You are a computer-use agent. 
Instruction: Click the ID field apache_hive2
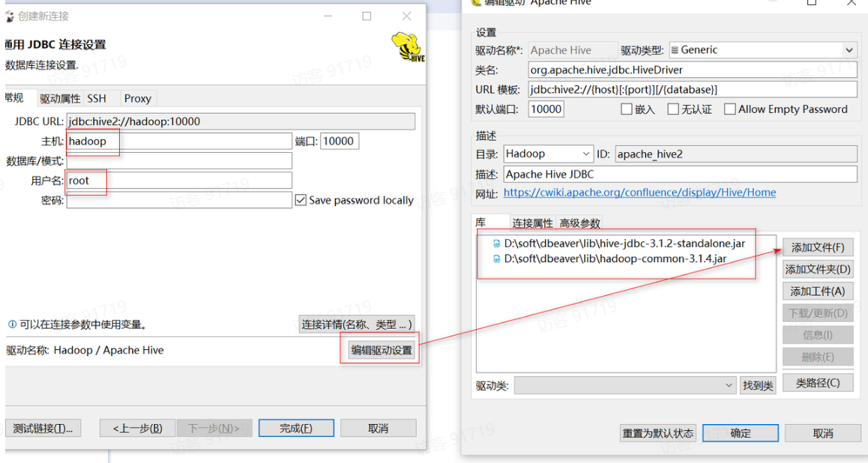tap(735, 154)
